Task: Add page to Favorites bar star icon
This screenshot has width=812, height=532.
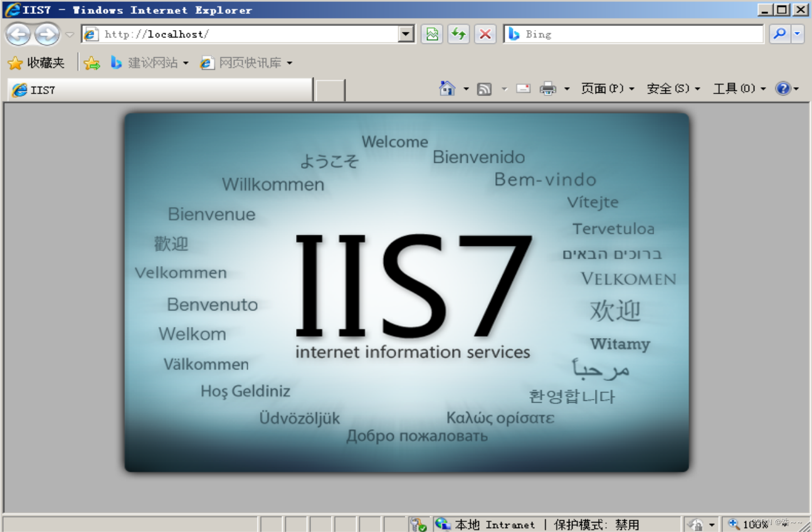Action: point(92,63)
